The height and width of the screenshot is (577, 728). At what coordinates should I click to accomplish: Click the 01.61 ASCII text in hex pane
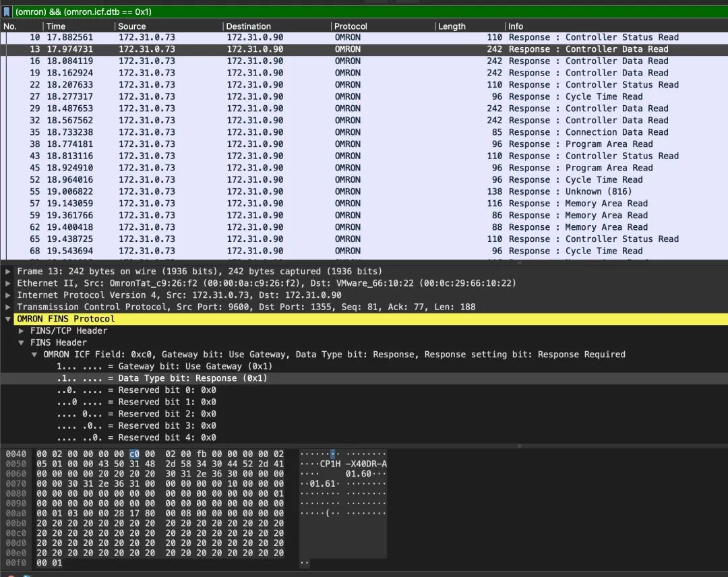[x=322, y=484]
